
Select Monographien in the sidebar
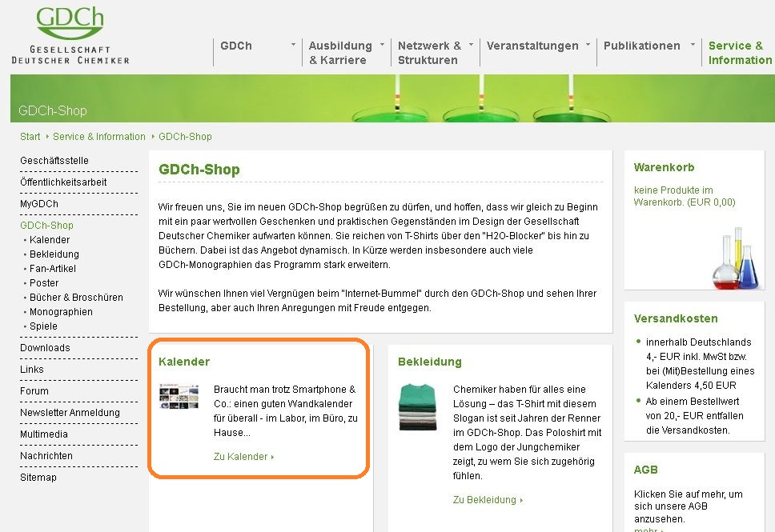(61, 312)
